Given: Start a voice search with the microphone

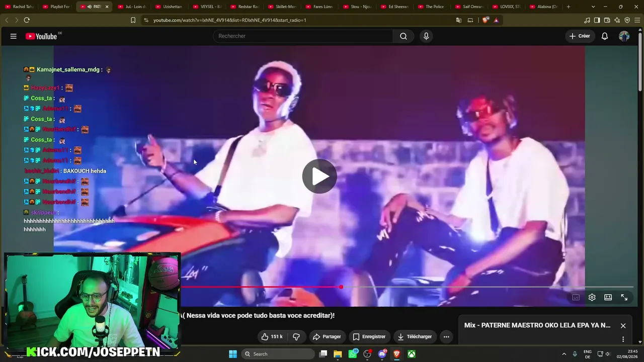Looking at the screenshot, I should click(426, 36).
